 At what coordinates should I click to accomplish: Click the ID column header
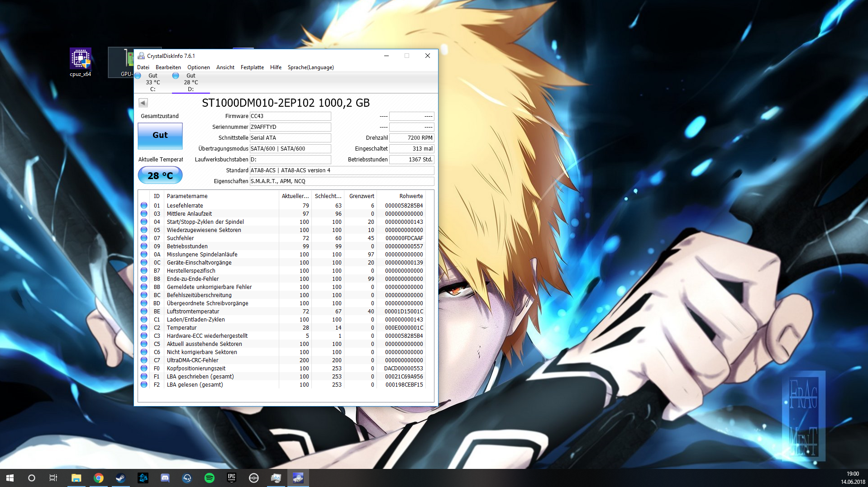(x=157, y=196)
